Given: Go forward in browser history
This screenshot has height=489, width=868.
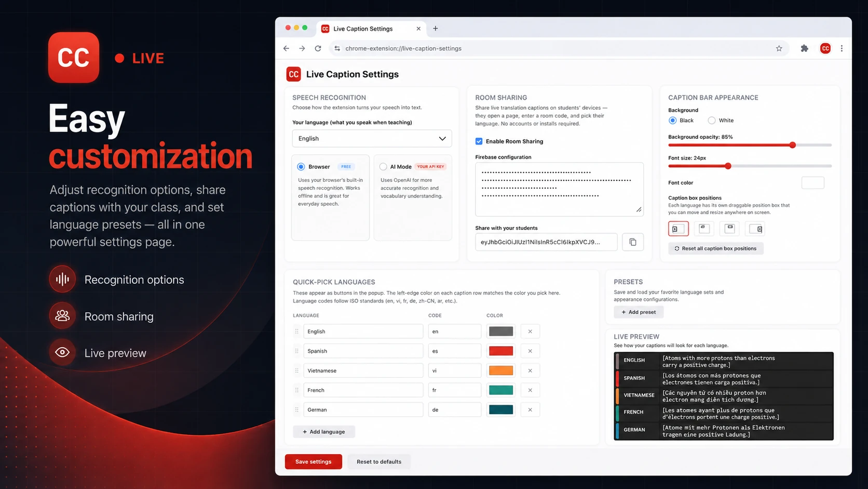Looking at the screenshot, I should tap(302, 48).
